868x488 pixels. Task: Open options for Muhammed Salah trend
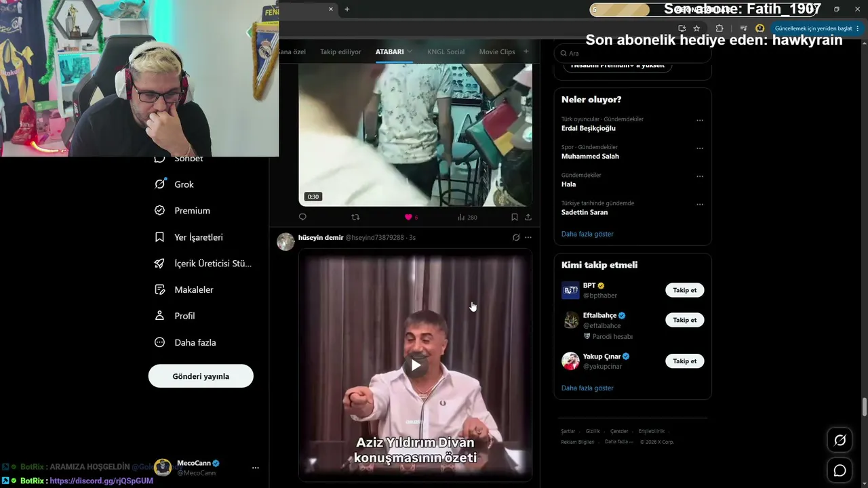click(700, 148)
